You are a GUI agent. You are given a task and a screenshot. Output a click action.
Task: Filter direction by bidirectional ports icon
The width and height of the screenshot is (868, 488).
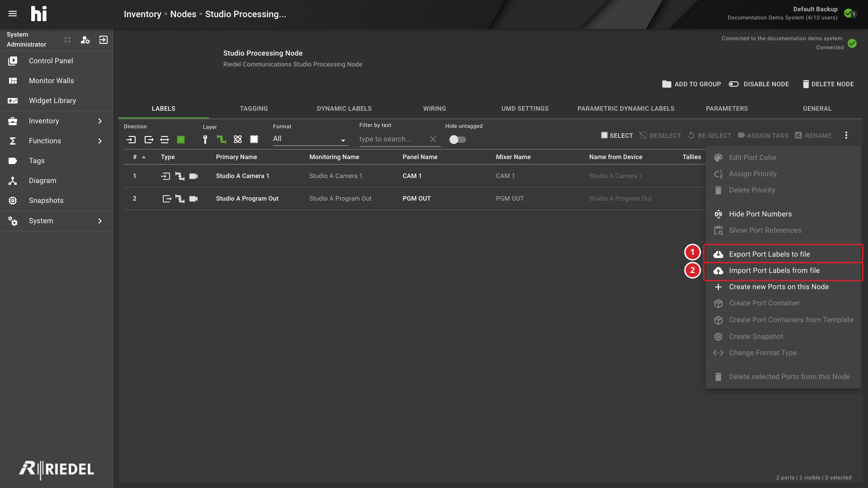(x=165, y=140)
